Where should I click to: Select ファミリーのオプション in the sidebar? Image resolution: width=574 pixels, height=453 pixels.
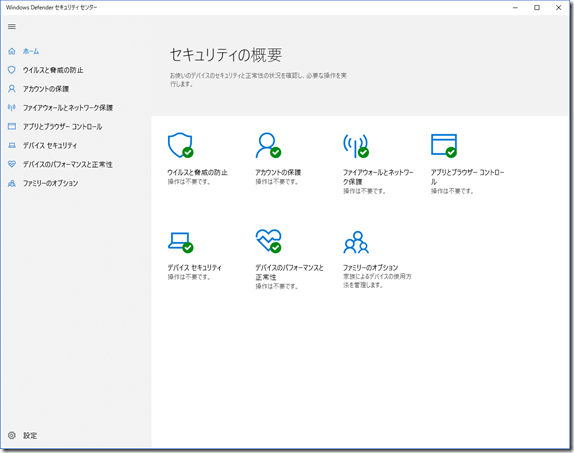click(51, 183)
